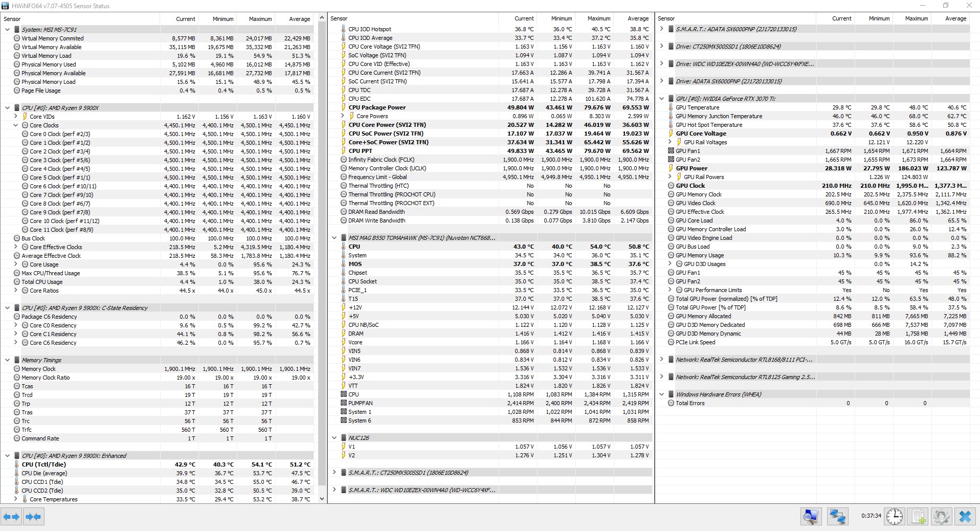
Task: Click the Maximum column header in the left panel
Action: [x=256, y=19]
